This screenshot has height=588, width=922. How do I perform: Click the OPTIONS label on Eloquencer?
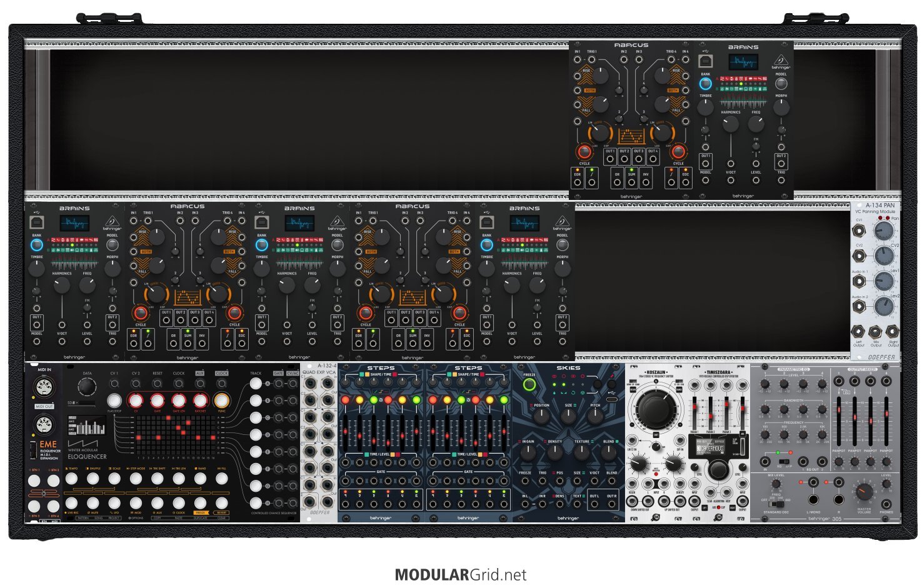(x=136, y=518)
